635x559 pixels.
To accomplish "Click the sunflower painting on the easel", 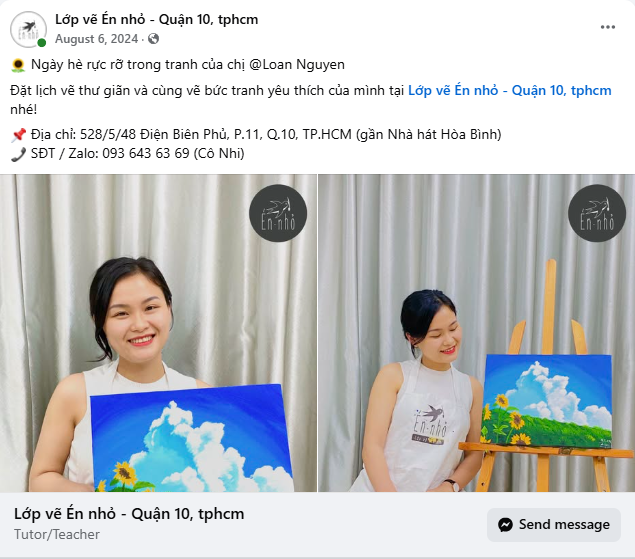I will click(548, 401).
